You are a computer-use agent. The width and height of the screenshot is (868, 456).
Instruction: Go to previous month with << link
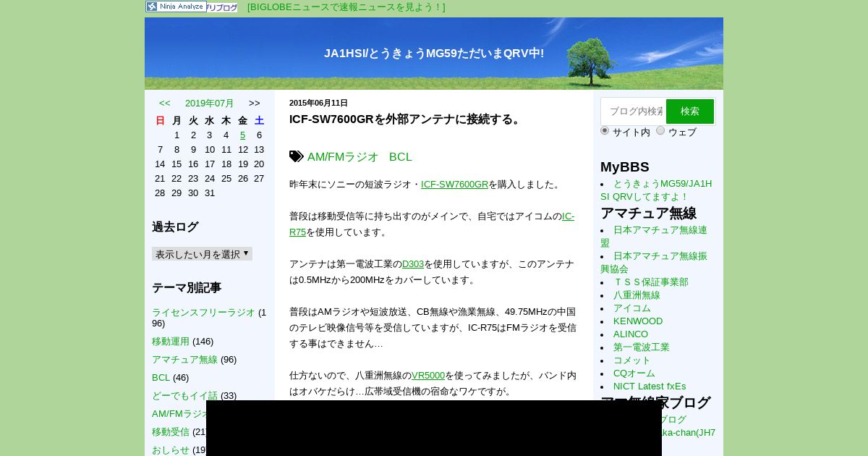(165, 103)
